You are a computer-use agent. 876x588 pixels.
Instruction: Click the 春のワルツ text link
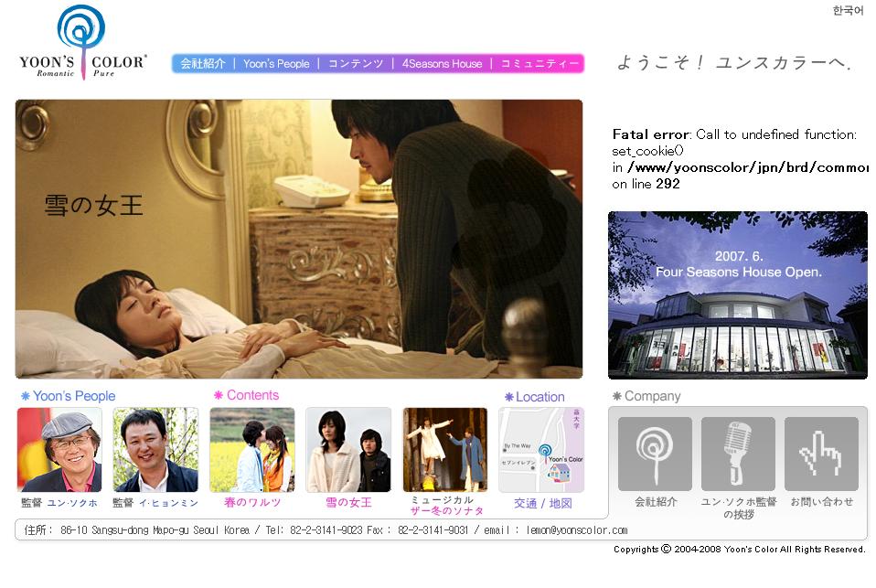[252, 502]
